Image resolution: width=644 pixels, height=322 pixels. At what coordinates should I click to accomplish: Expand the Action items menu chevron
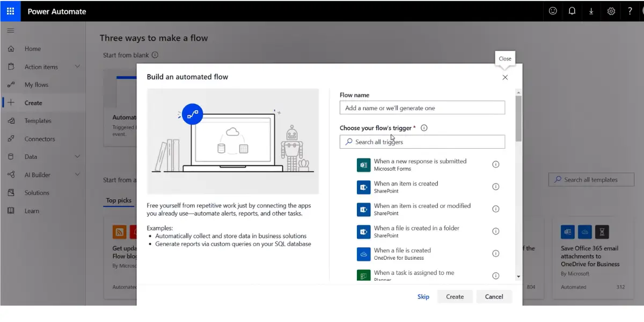pyautogui.click(x=77, y=67)
